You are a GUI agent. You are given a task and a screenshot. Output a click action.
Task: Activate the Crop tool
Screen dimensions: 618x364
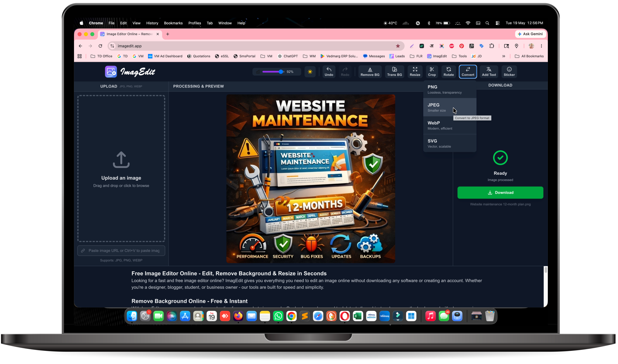(432, 71)
